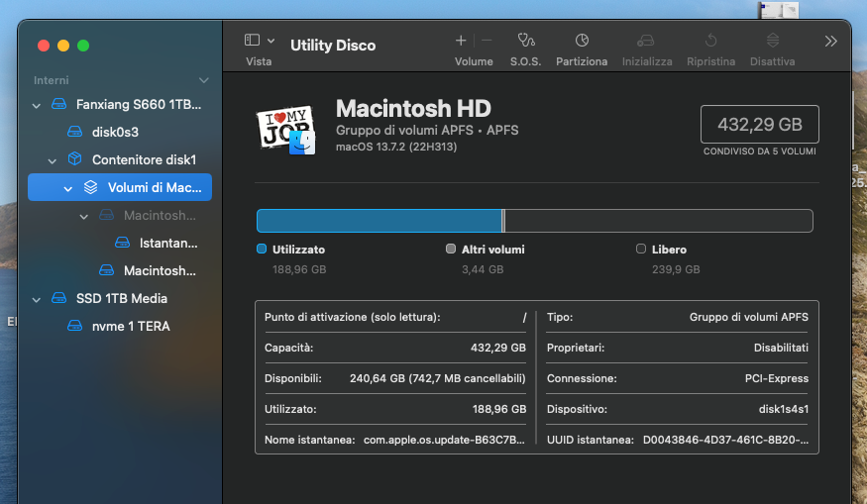
Task: Click Gruppo di volumi APFS • APFS subtitle
Action: click(427, 131)
